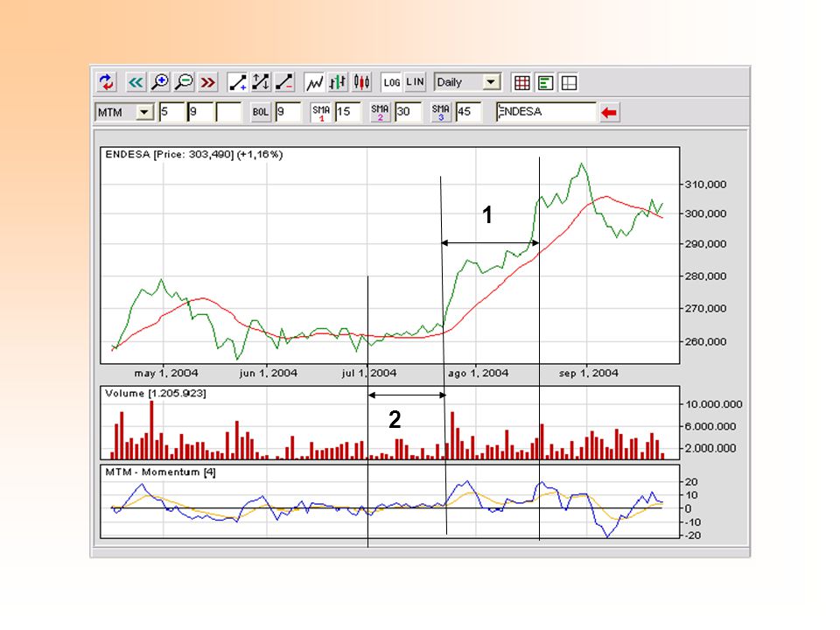Screen dimensions: 840x630
Task: Click the 270,000 price axis label
Action: coord(705,309)
